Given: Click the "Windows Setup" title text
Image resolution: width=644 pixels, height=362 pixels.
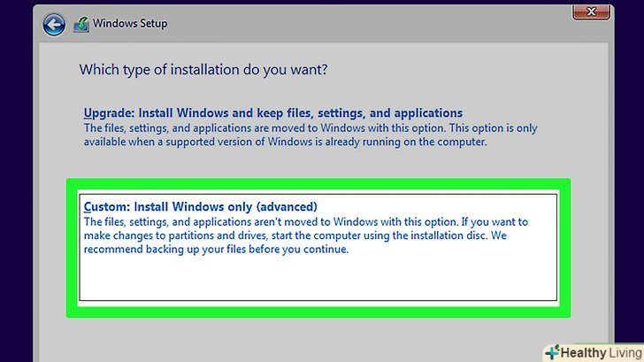Looking at the screenshot, I should tap(131, 24).
